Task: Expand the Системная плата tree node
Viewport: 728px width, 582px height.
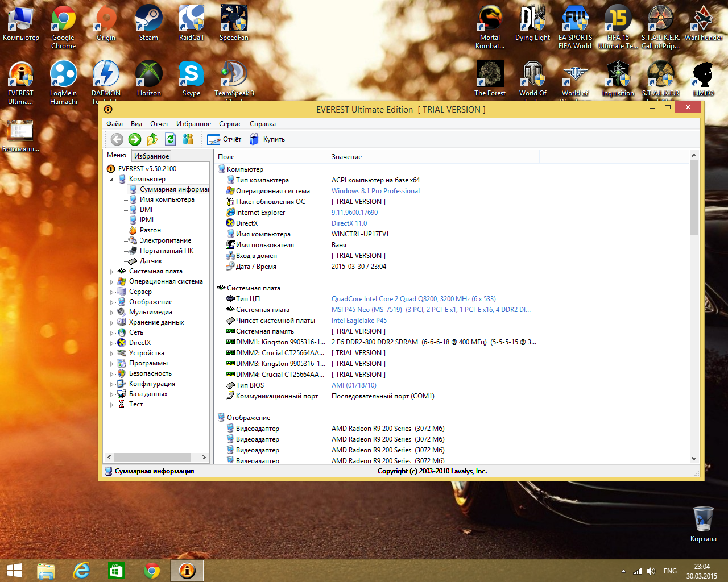Action: click(111, 272)
